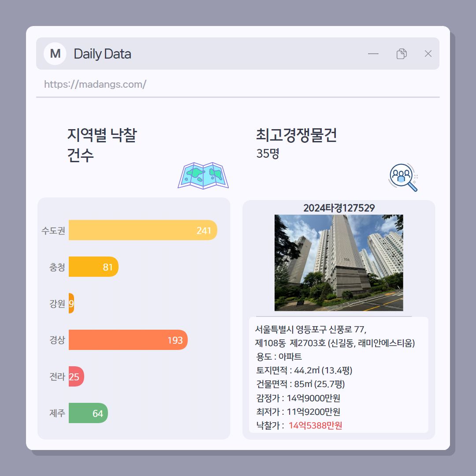Click the copy window icon
The width and height of the screenshot is (476, 476).
402,54
